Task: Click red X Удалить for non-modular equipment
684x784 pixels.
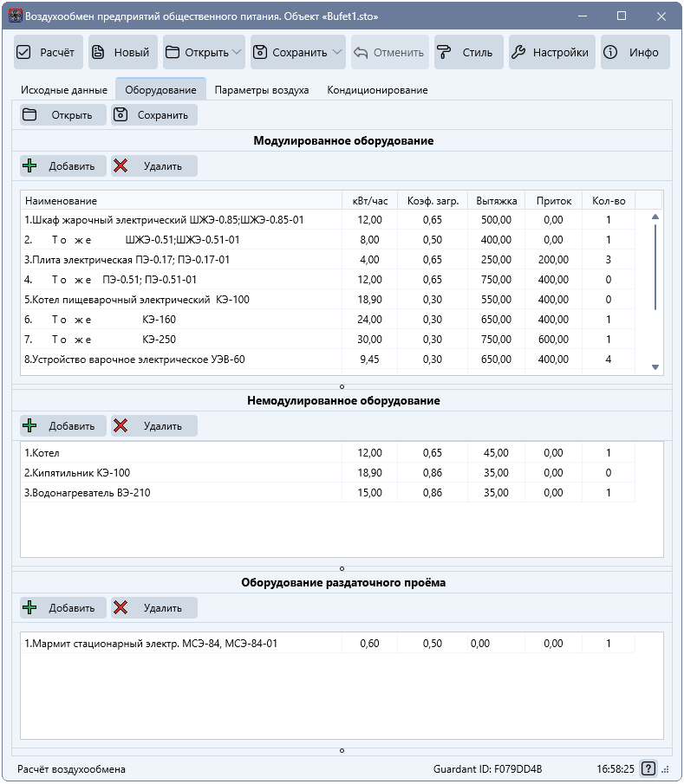Action: pyautogui.click(x=121, y=426)
